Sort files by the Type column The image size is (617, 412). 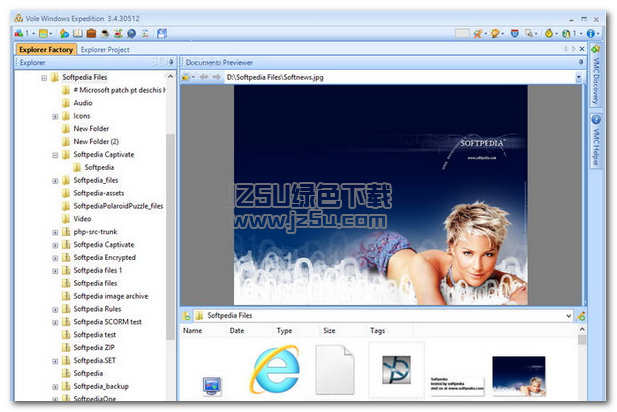point(284,331)
